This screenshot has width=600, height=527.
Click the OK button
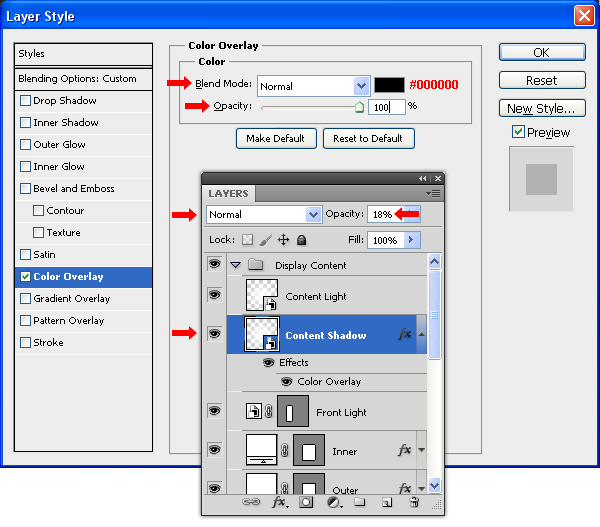541,52
